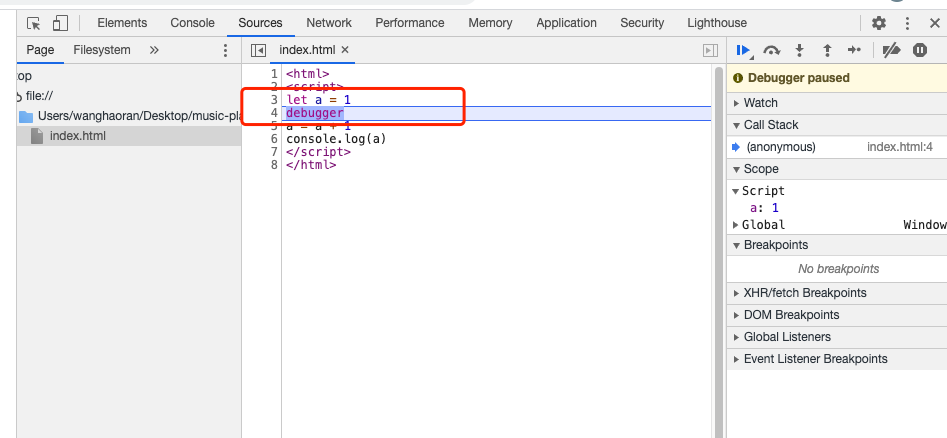Open the Security tab
Image resolution: width=947 pixels, height=438 pixels.
642,24
